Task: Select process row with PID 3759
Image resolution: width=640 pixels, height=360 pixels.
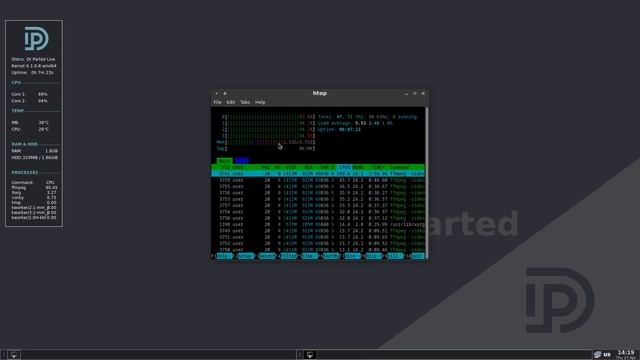Action: [318, 180]
